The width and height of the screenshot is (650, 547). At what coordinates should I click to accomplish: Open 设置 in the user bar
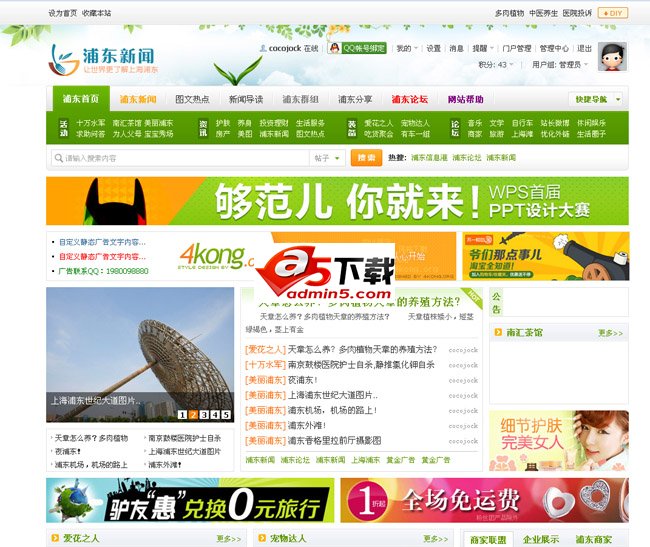click(434, 48)
